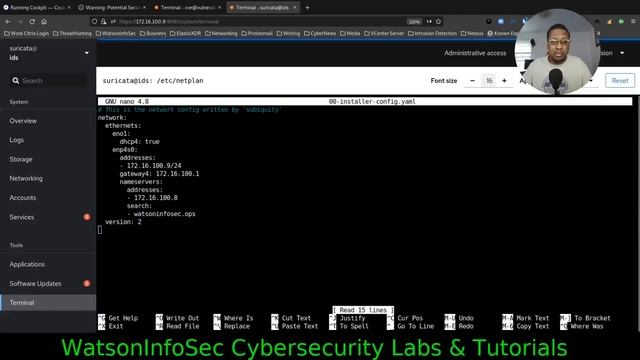Click the 'dhcp4: true' line
640x360 pixels.
pyautogui.click(x=140, y=142)
